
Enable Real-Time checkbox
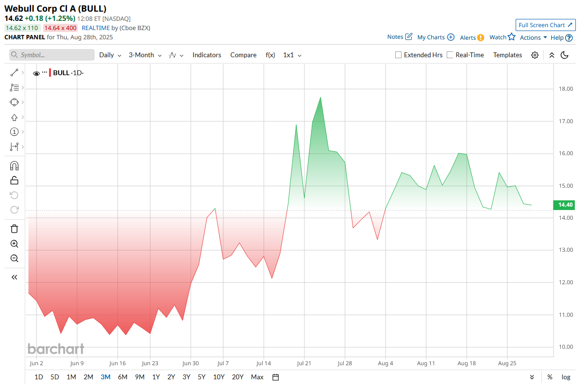click(x=450, y=55)
